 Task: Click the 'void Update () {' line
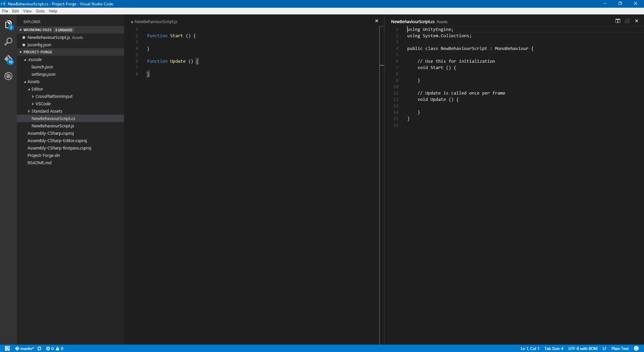[438, 99]
